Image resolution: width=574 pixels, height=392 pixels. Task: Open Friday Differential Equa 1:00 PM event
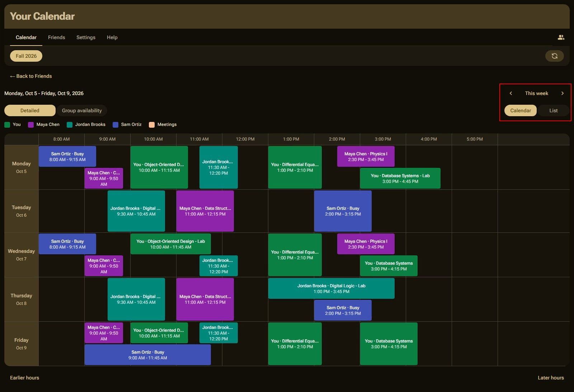point(295,344)
